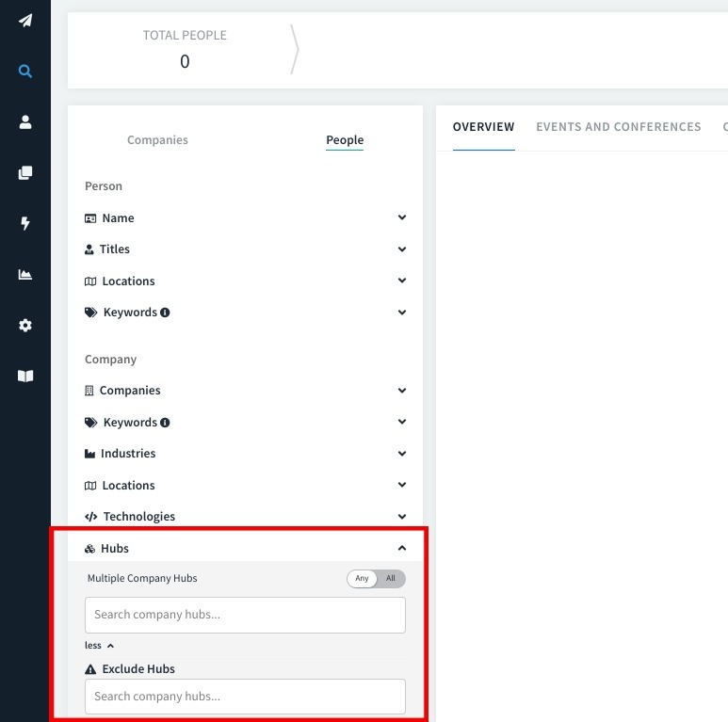
Task: Click the Technologies filter label
Action: click(x=139, y=517)
